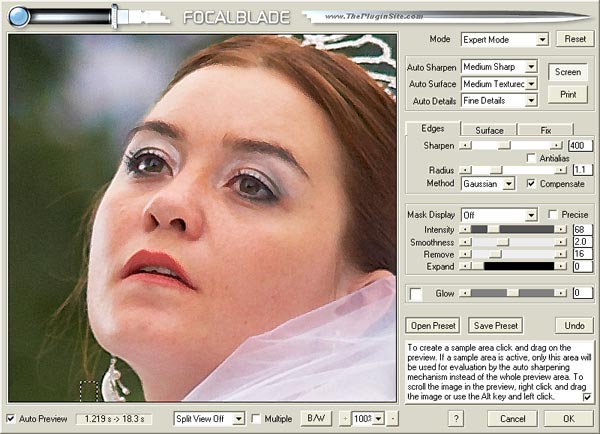600x434 pixels.
Task: Click the right arrow of the Remove slider
Action: click(561, 254)
